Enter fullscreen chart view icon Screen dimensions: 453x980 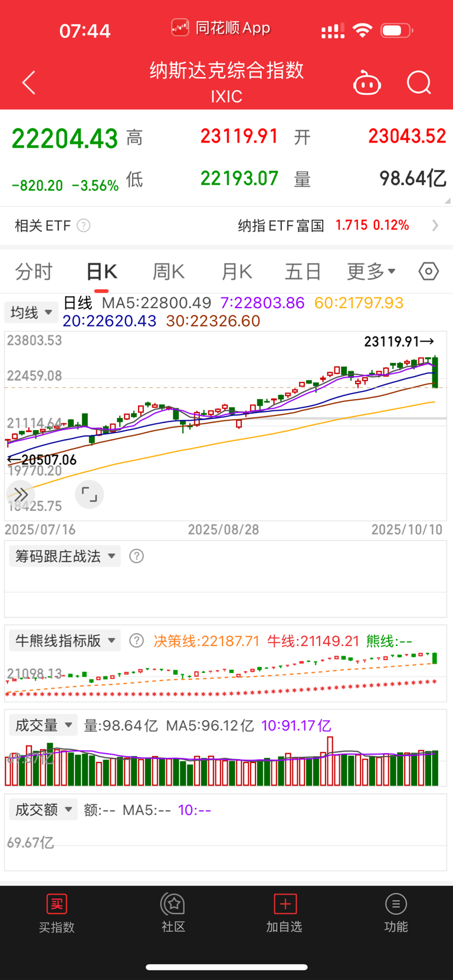point(90,494)
